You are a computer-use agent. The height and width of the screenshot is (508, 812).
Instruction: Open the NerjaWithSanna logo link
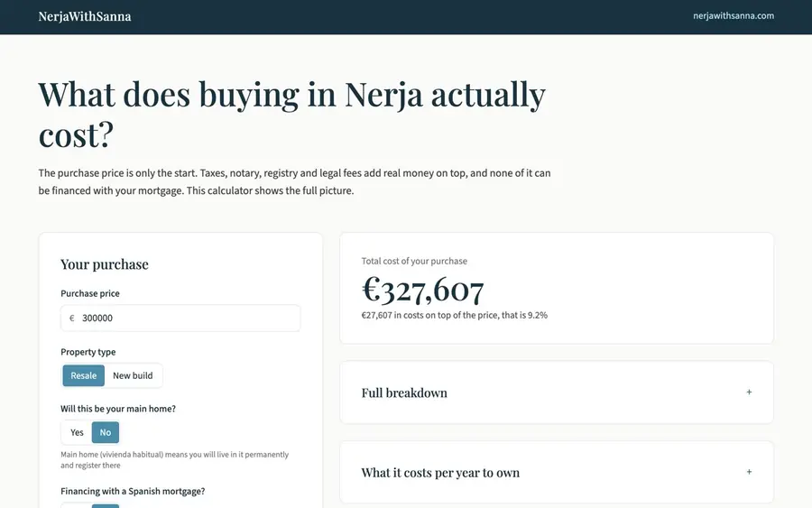click(x=85, y=16)
